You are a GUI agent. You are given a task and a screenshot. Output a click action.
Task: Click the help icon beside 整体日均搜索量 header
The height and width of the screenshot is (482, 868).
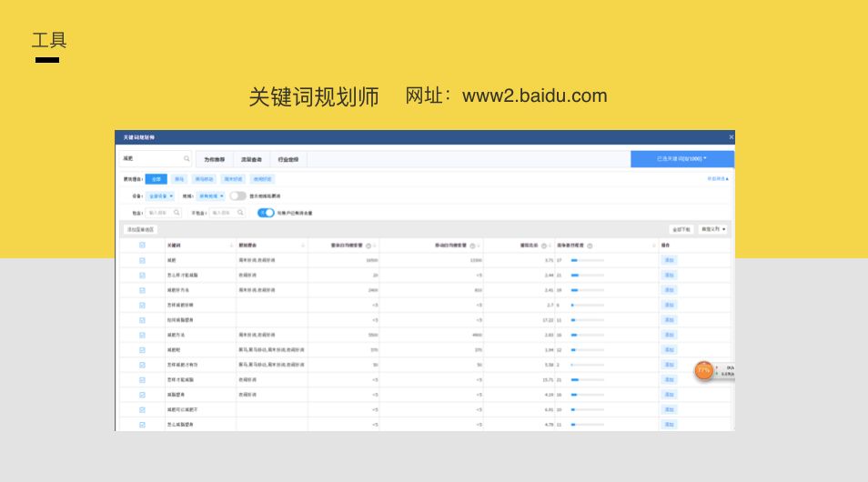tap(368, 246)
